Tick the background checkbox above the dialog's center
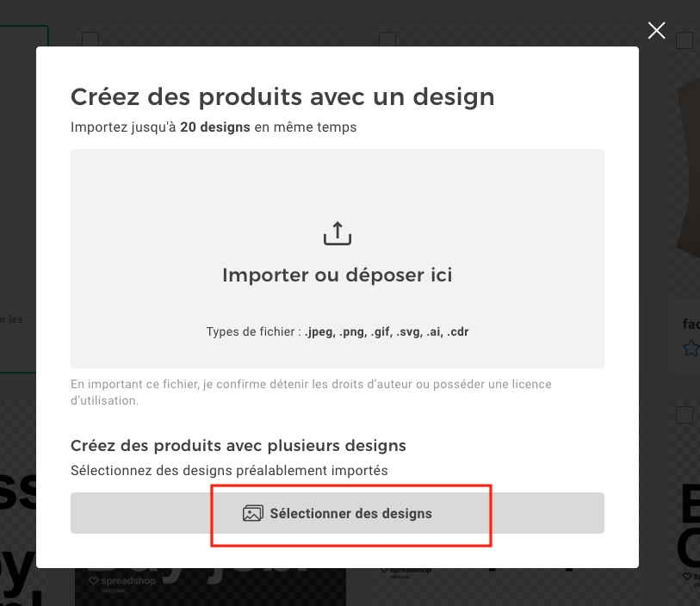Image resolution: width=700 pixels, height=606 pixels. [387, 40]
